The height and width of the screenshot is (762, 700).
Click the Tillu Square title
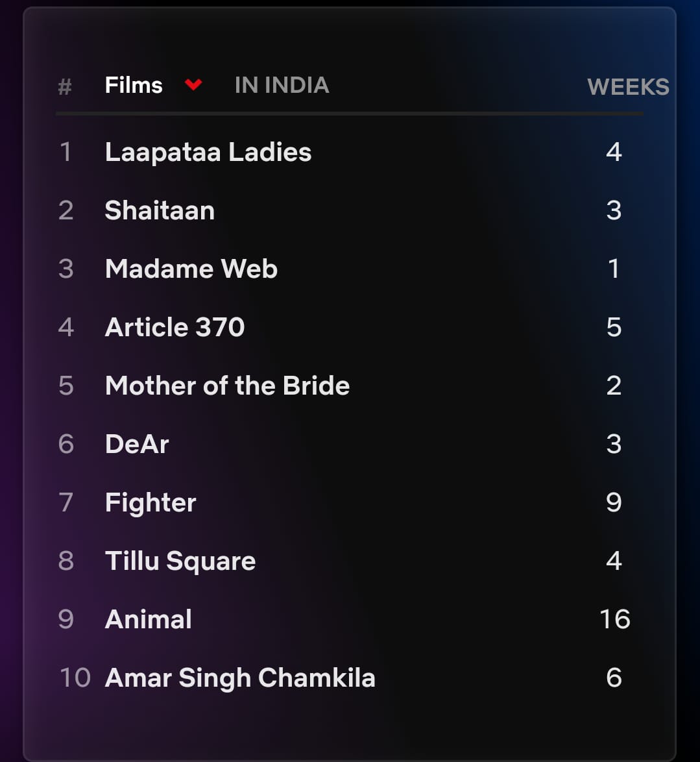[x=180, y=561]
